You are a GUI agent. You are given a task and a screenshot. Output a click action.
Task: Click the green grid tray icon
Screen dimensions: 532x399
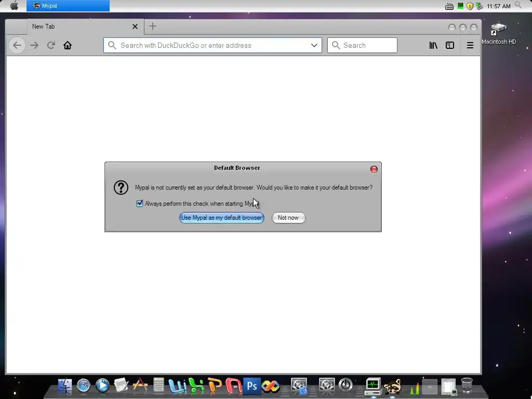tap(460, 6)
